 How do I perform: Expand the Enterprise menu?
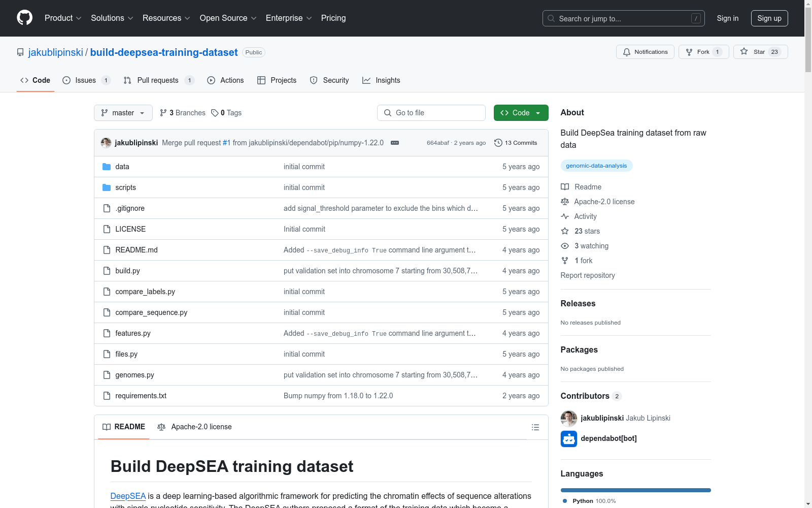tap(289, 18)
